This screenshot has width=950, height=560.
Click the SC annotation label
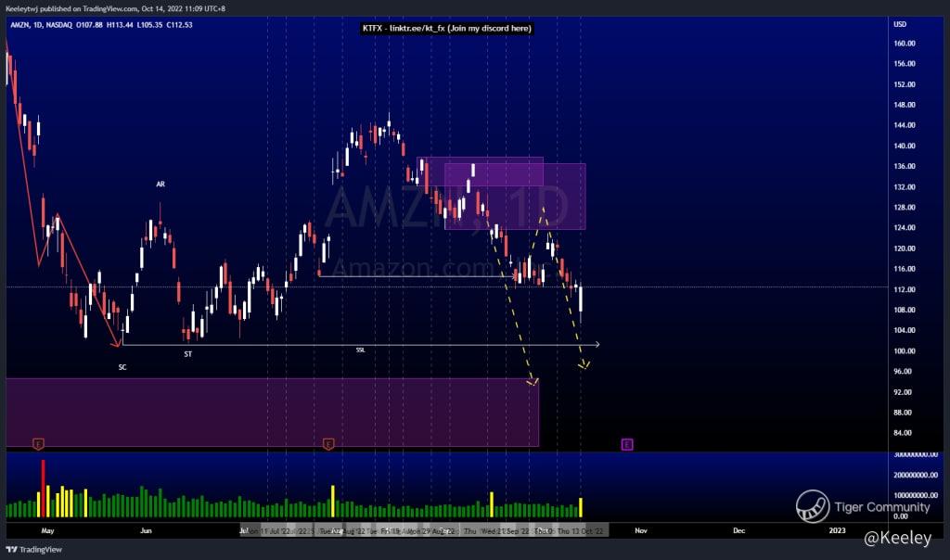(122, 367)
